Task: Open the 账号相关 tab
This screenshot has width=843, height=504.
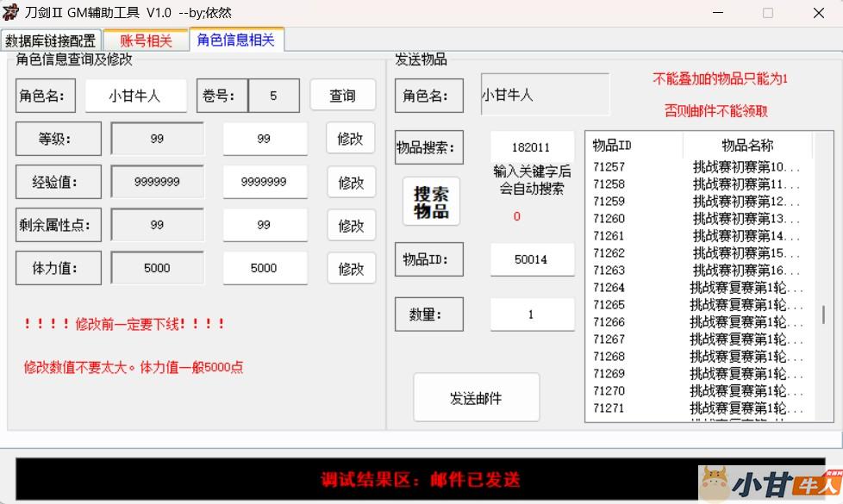Action: click(146, 40)
